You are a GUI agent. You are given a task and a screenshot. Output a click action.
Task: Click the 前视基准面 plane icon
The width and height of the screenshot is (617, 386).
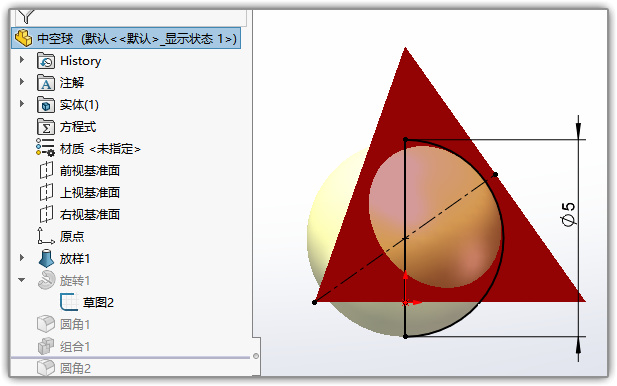pos(46,170)
